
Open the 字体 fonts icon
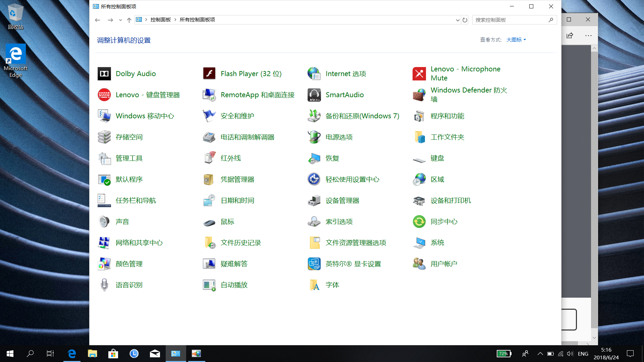coord(314,285)
